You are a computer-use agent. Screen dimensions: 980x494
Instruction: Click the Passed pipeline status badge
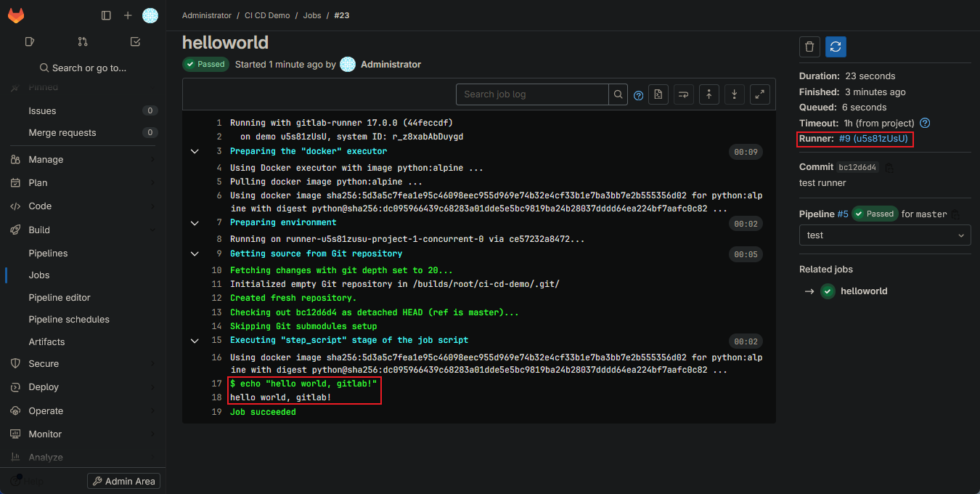(x=875, y=214)
